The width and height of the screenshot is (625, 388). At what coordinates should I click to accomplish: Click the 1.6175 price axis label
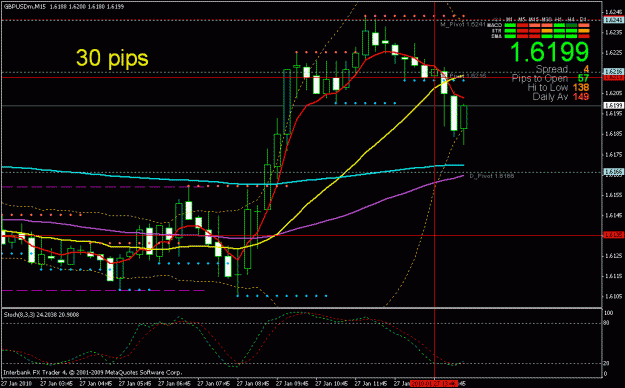pyautogui.click(x=614, y=154)
